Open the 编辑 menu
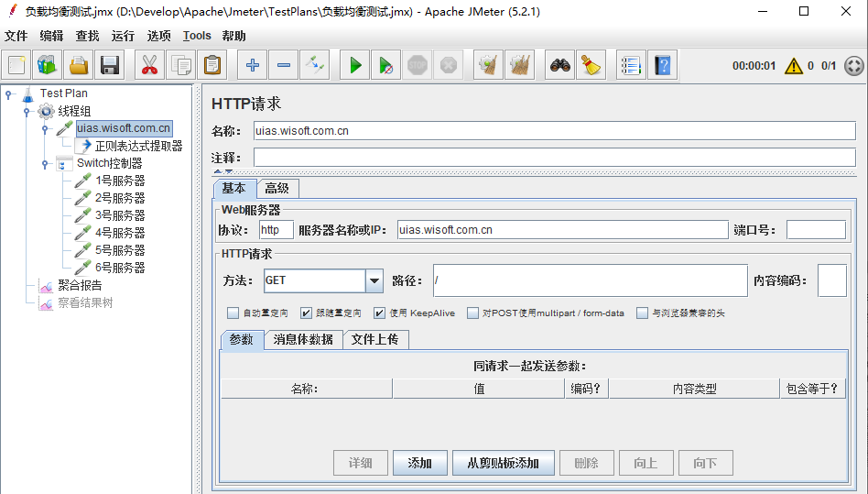Screen dimensions: 868x494 51,36
